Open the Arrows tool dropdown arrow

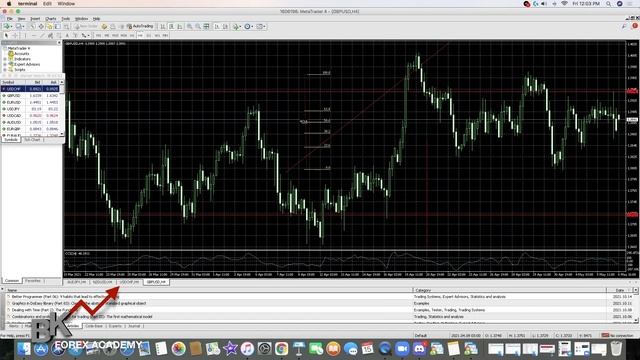tap(89, 36)
